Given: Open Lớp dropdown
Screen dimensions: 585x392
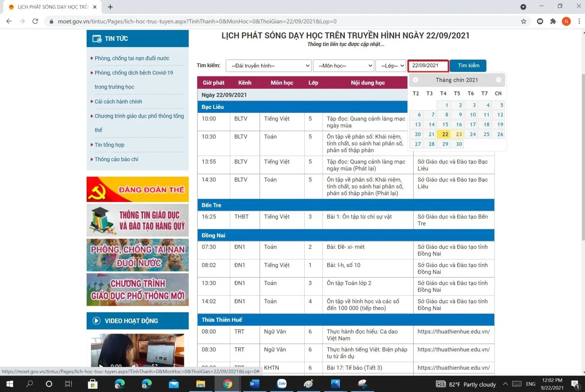Looking at the screenshot, I should point(391,66).
